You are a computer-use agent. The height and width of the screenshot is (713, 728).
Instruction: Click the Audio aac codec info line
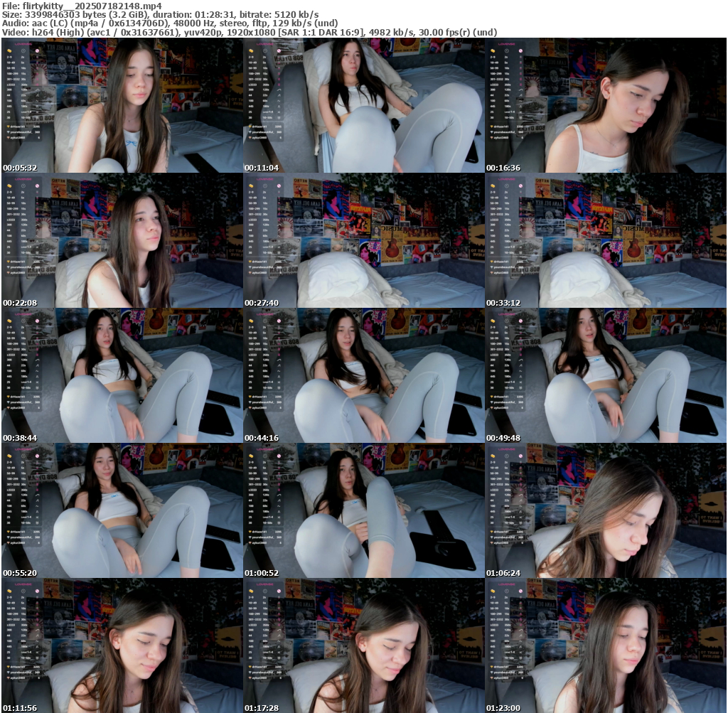(x=169, y=23)
